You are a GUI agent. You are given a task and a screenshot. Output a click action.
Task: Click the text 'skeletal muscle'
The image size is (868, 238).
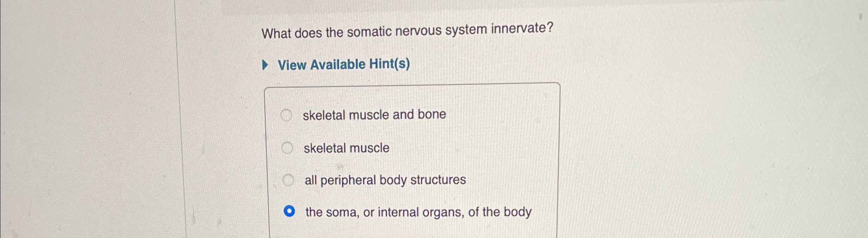346,148
